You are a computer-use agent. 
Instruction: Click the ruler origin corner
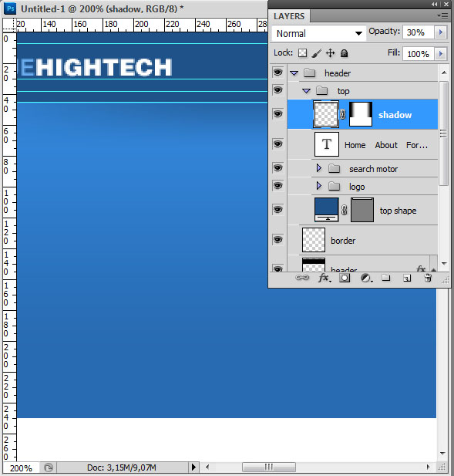[x=9, y=25]
